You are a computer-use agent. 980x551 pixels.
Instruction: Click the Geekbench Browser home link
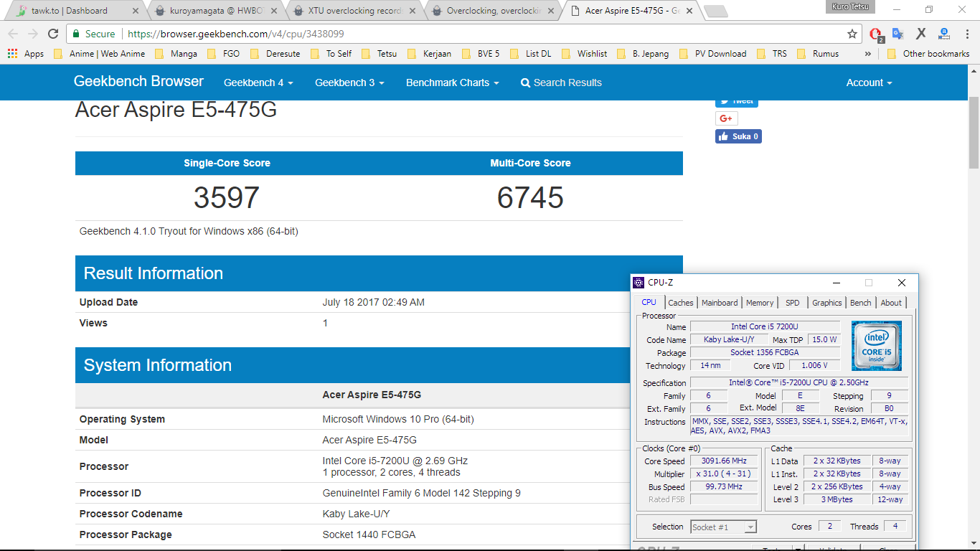coord(138,82)
